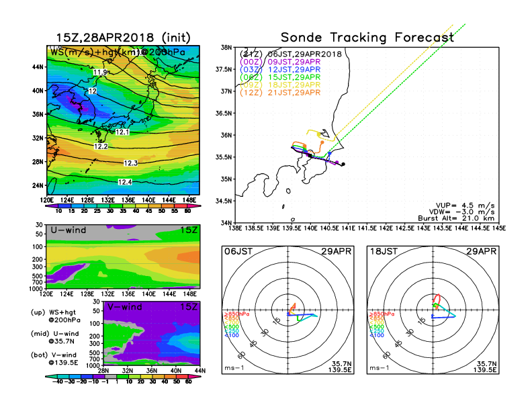Click the "VUP= 4.5 m/s" value
The height and width of the screenshot is (411, 532).
point(465,205)
